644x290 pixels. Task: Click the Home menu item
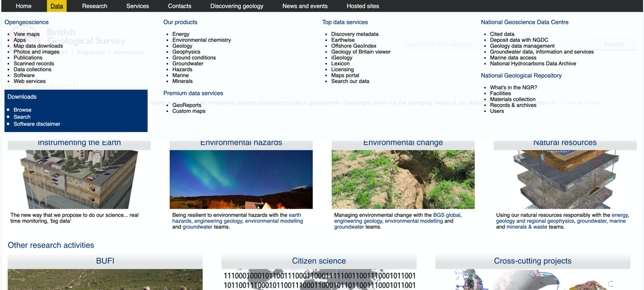click(x=24, y=6)
